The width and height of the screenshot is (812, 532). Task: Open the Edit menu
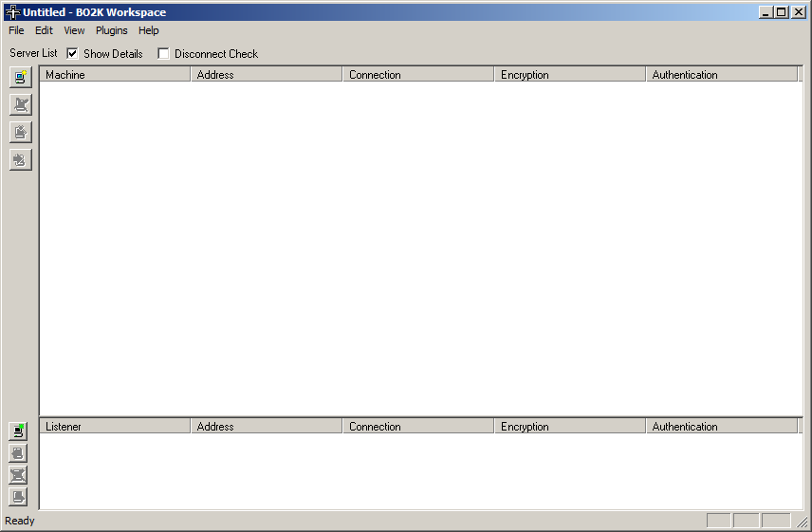point(44,30)
